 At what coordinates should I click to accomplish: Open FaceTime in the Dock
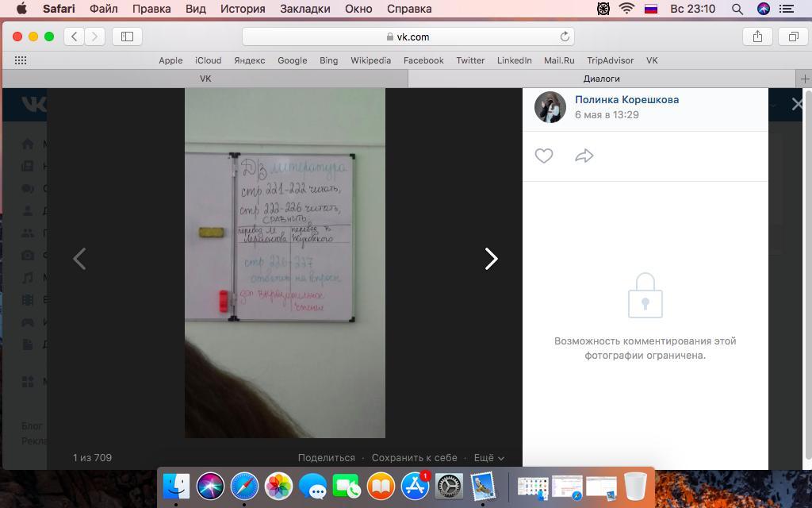pyautogui.click(x=347, y=487)
